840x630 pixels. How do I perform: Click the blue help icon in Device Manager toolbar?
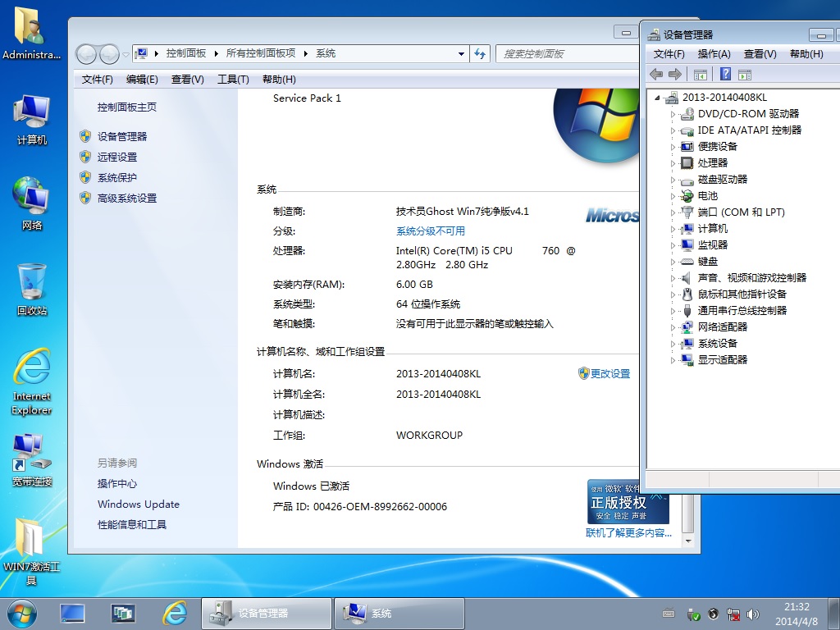[x=725, y=74]
